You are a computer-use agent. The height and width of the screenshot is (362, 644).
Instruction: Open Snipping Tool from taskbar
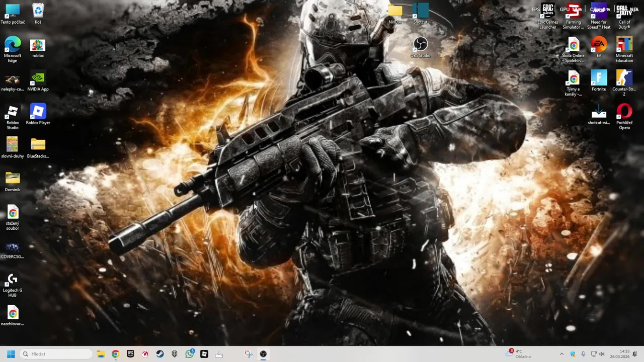coord(248,354)
